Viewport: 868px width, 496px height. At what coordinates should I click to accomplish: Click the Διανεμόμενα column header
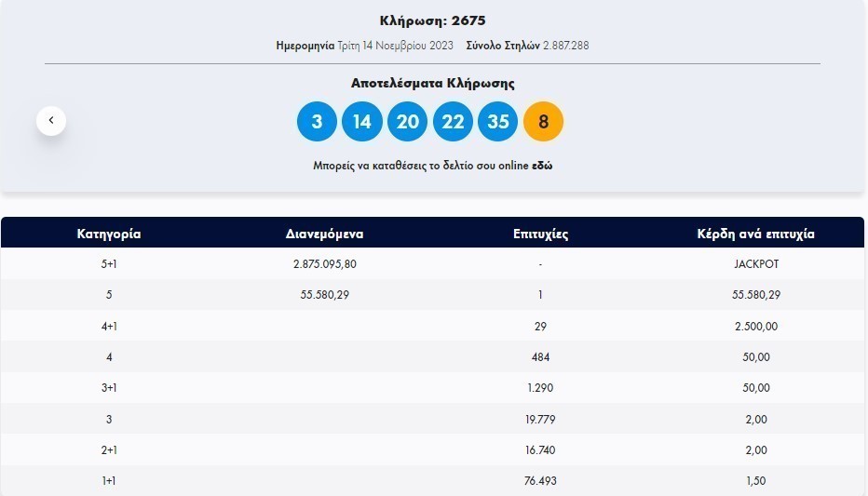pos(324,234)
